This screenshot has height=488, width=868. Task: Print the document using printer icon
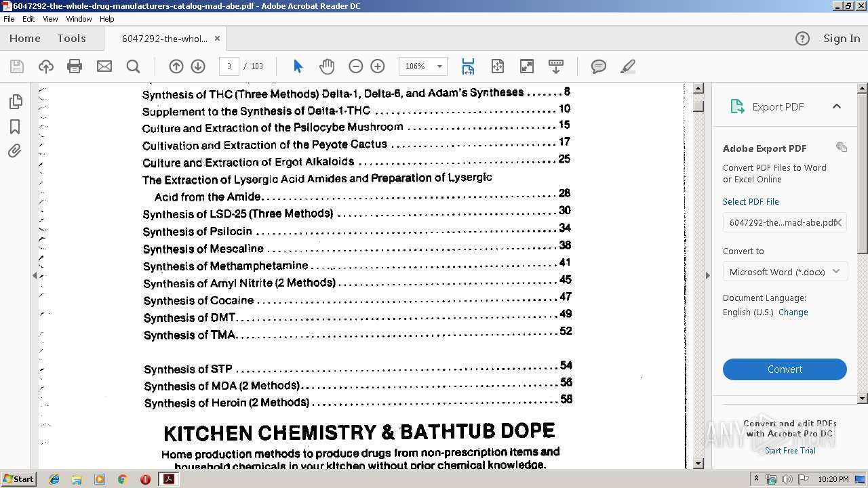[75, 66]
